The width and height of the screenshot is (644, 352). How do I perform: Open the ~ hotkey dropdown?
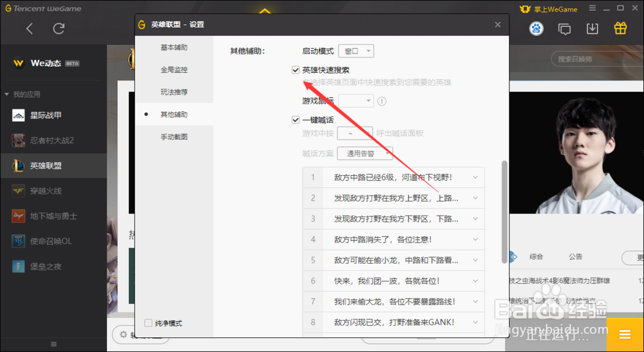(355, 133)
